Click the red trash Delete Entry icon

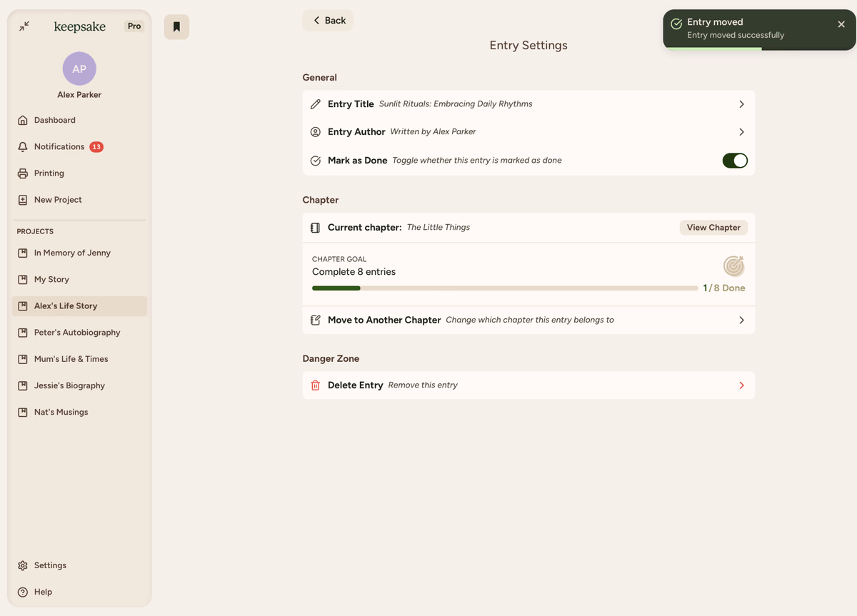[316, 385]
